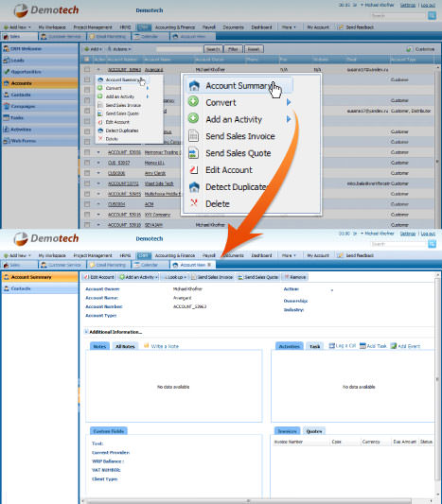Click the Log out link in the upper header
This screenshot has height=504, width=442.
(428, 5)
